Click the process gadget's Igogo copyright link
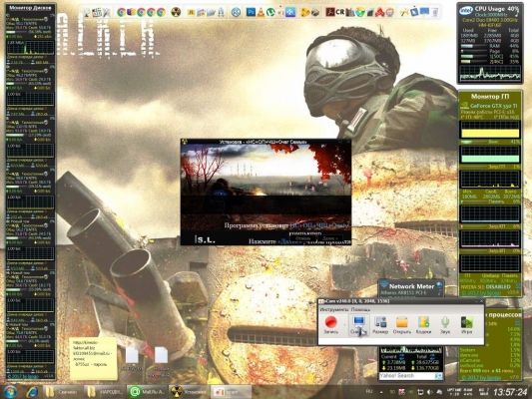This screenshot has width=532, height=399. 481,377
